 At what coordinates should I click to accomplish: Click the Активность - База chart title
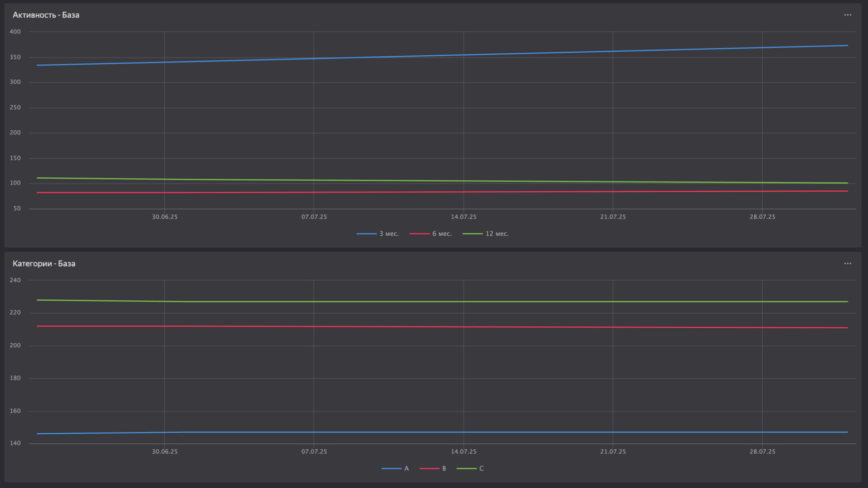[x=46, y=15]
